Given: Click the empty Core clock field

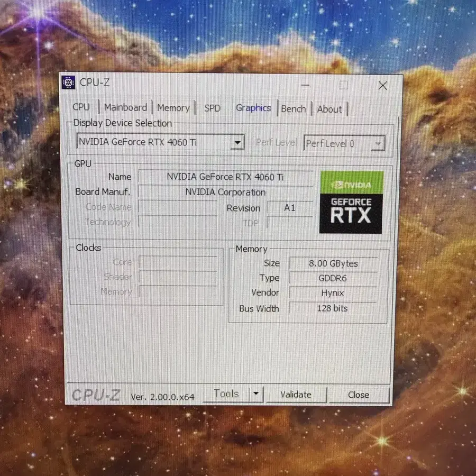Looking at the screenshot, I should click(x=178, y=262).
